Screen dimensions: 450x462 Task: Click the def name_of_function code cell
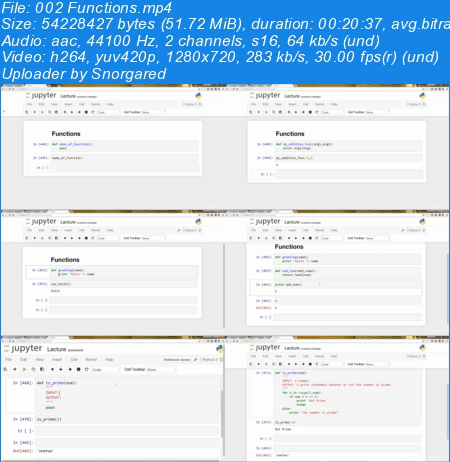124,146
